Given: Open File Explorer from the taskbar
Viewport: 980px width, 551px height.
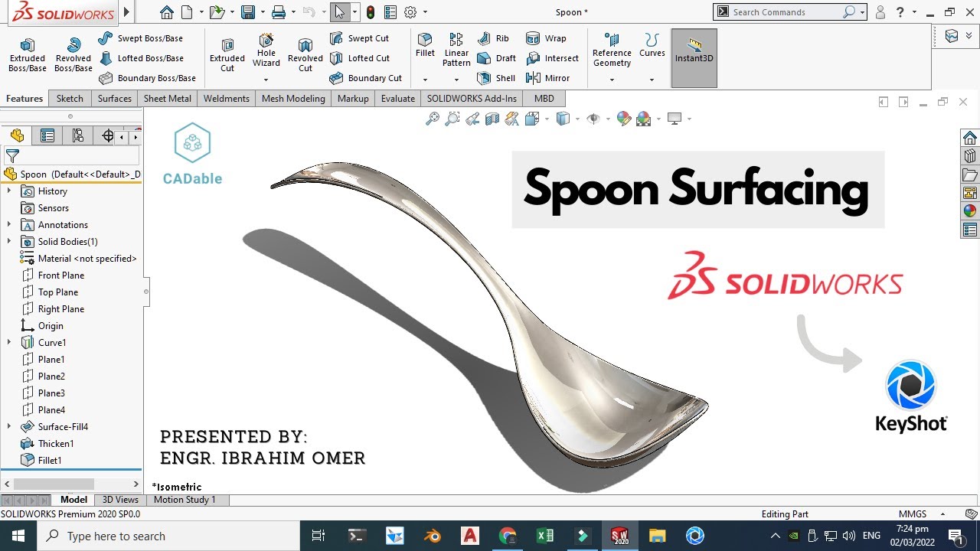Looking at the screenshot, I should pyautogui.click(x=657, y=536).
